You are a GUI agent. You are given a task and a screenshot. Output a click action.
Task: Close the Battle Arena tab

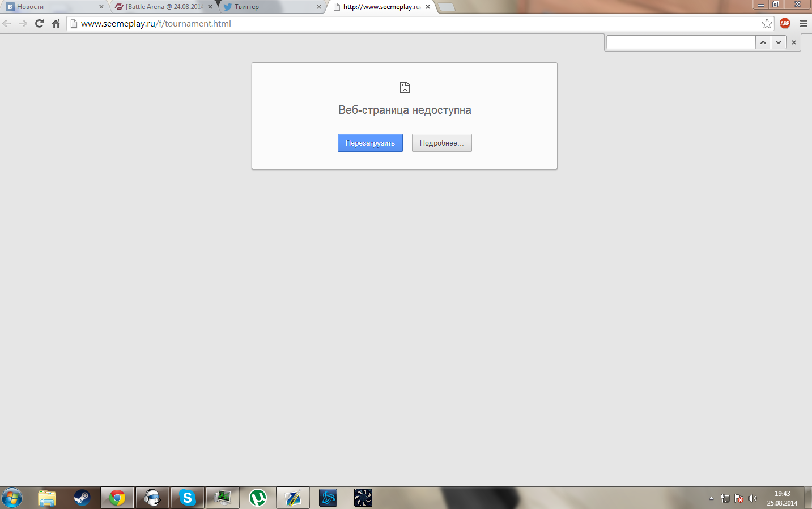tap(210, 7)
